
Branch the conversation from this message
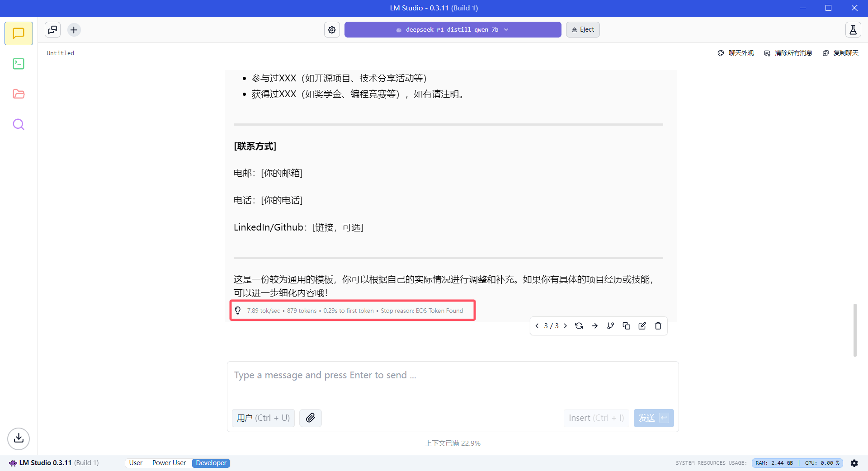click(610, 326)
